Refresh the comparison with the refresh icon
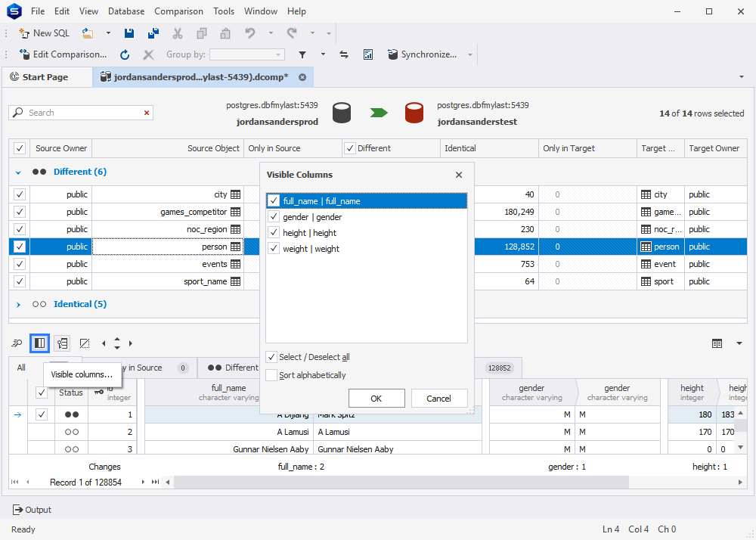This screenshot has width=756, height=540. pos(125,54)
